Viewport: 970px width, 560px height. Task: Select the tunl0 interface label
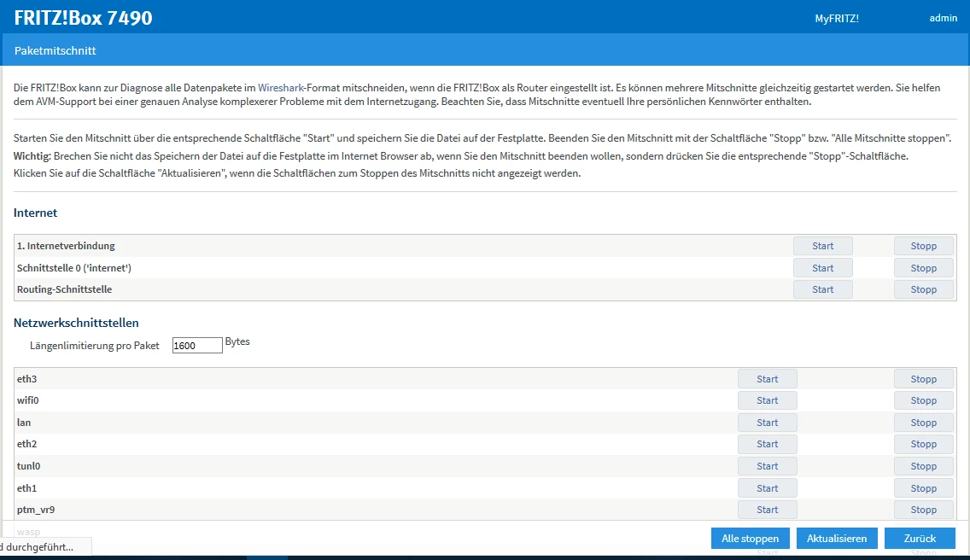28,466
